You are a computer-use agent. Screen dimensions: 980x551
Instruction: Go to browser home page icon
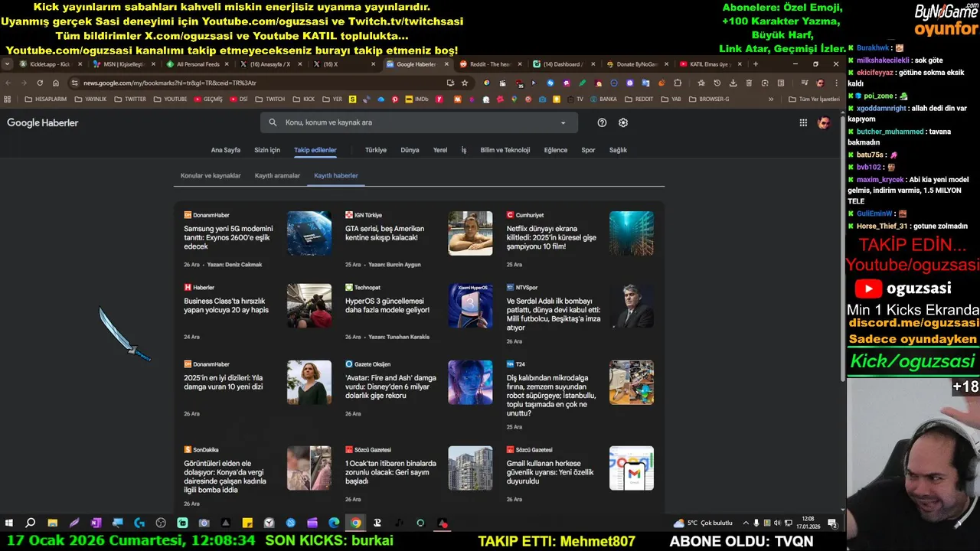(56, 83)
